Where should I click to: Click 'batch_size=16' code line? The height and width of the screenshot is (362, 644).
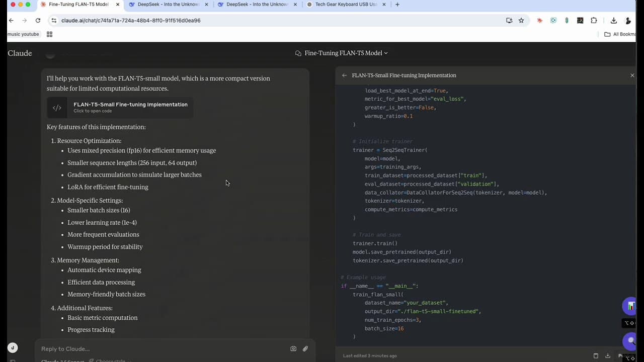tap(384, 328)
